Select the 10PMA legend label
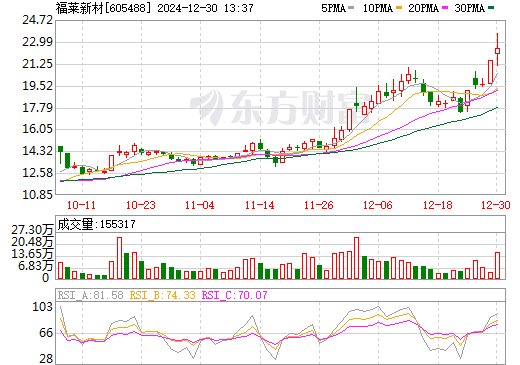 (378, 8)
